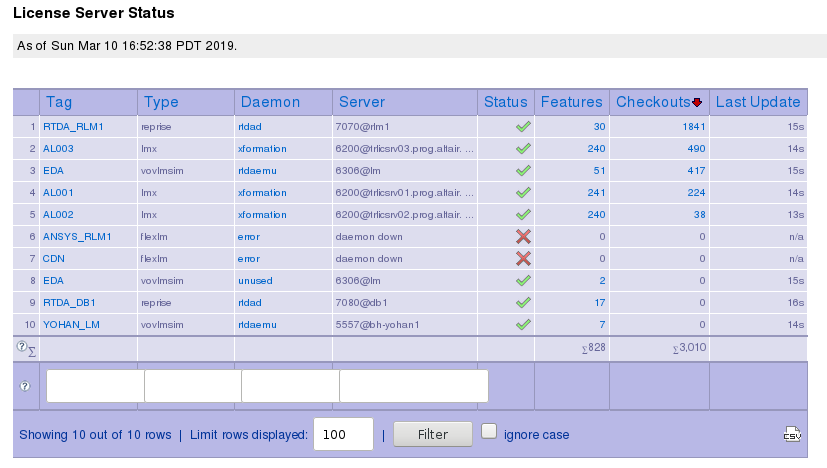Click red X status for CDN row
This screenshot has height=468, width=827.
(522, 258)
